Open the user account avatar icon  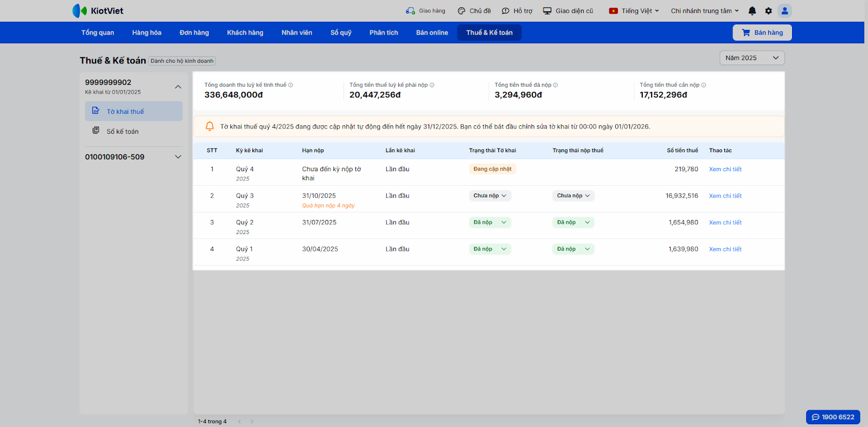click(784, 11)
